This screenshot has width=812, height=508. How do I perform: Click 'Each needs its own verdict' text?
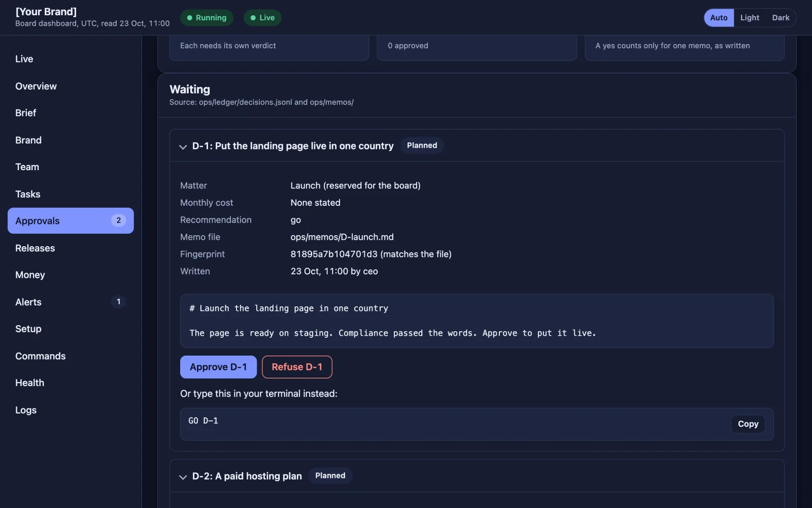[x=228, y=46]
